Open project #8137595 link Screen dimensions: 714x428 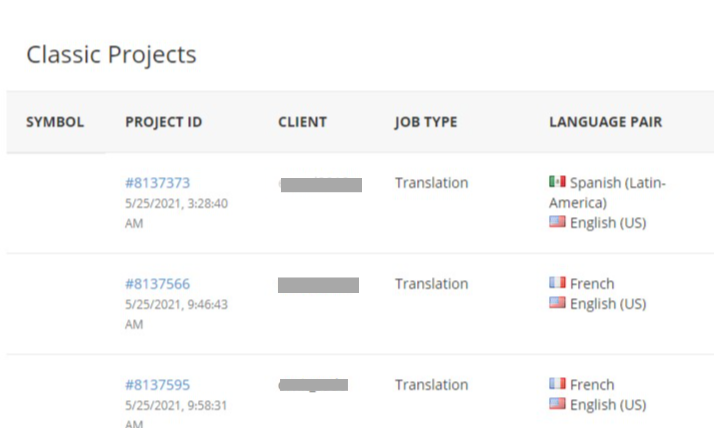(157, 385)
